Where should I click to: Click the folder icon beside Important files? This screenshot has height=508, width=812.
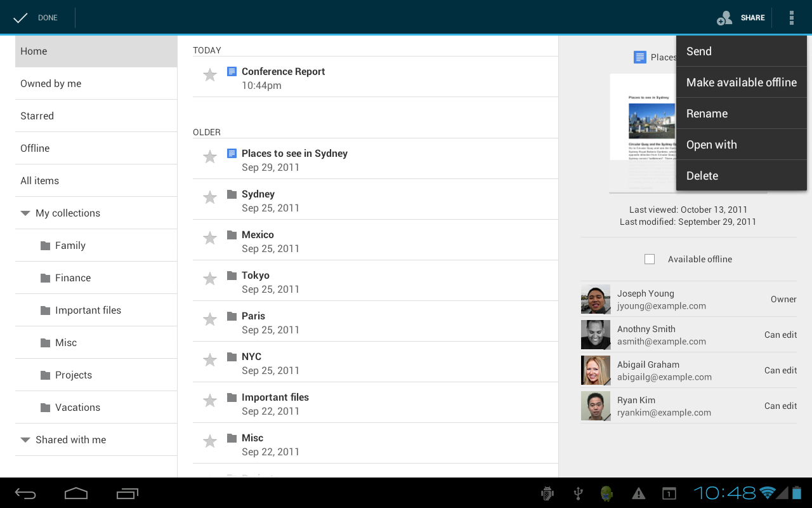coord(232,397)
